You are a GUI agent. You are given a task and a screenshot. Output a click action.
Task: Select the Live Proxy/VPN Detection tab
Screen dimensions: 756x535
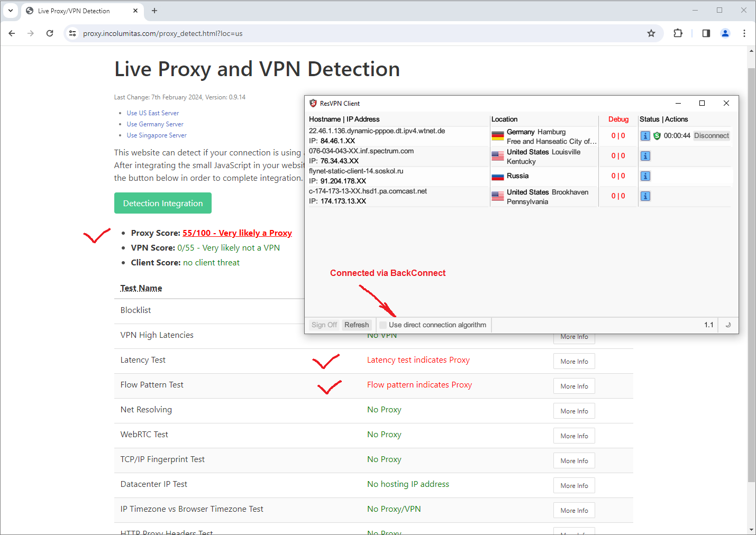(82, 11)
